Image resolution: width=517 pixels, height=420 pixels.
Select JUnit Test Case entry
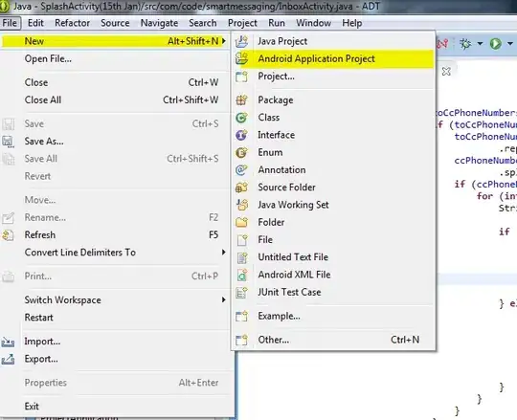[x=334, y=292]
